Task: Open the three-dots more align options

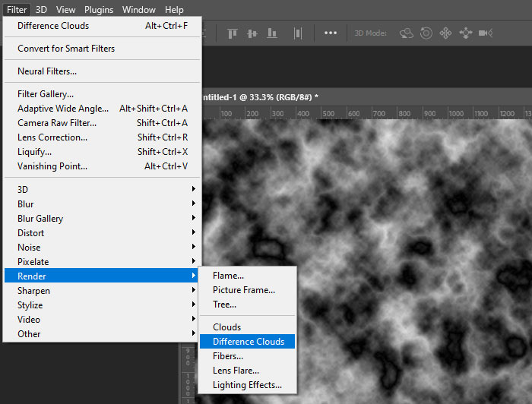Action: click(x=331, y=33)
